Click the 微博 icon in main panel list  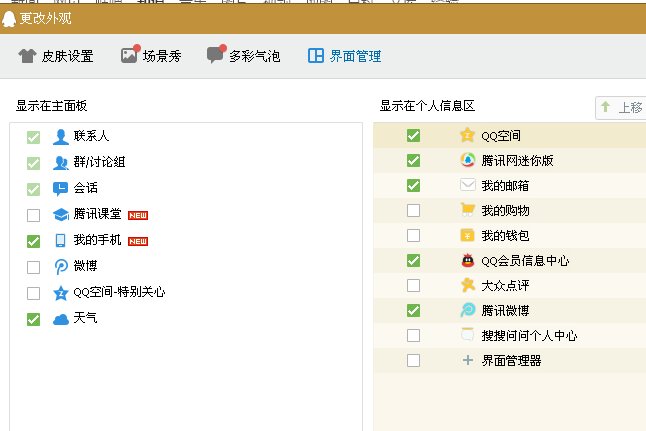pos(61,267)
